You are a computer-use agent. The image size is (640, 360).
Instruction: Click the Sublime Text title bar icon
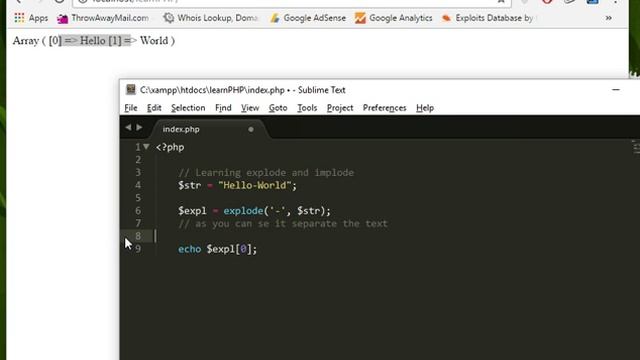point(131,90)
